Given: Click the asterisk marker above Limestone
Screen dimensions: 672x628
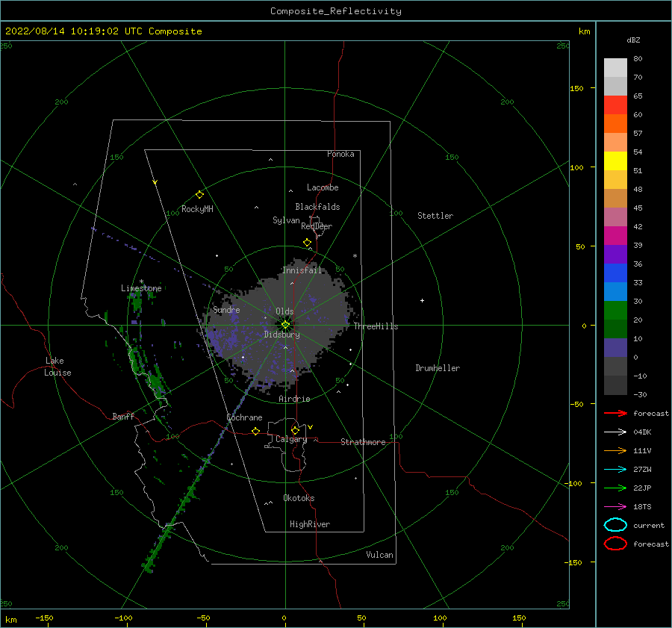Looking at the screenshot, I should [141, 282].
